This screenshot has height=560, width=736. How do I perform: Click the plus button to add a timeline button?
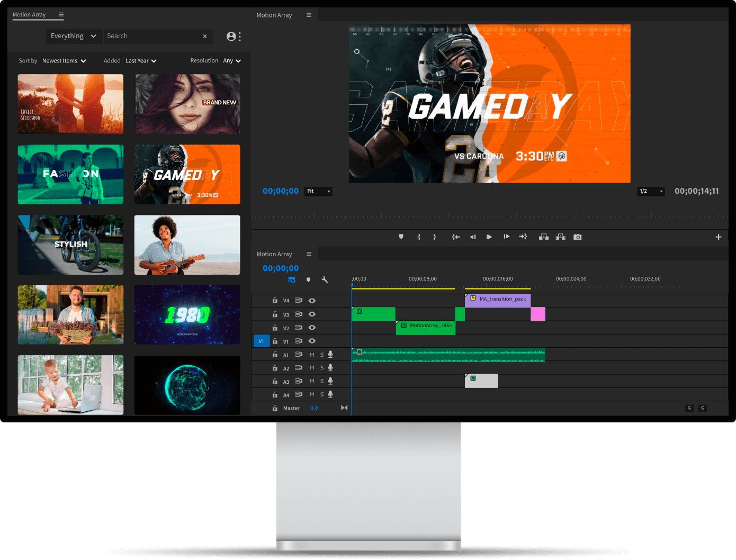click(x=718, y=237)
